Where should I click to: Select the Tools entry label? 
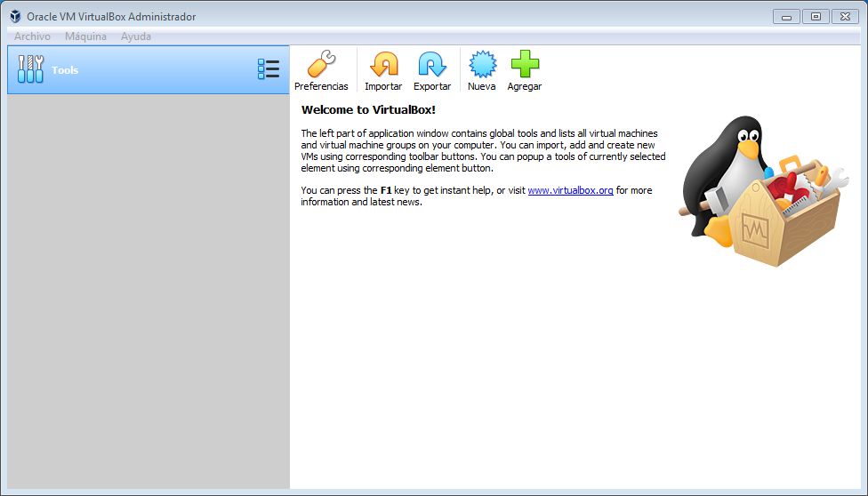[65, 70]
